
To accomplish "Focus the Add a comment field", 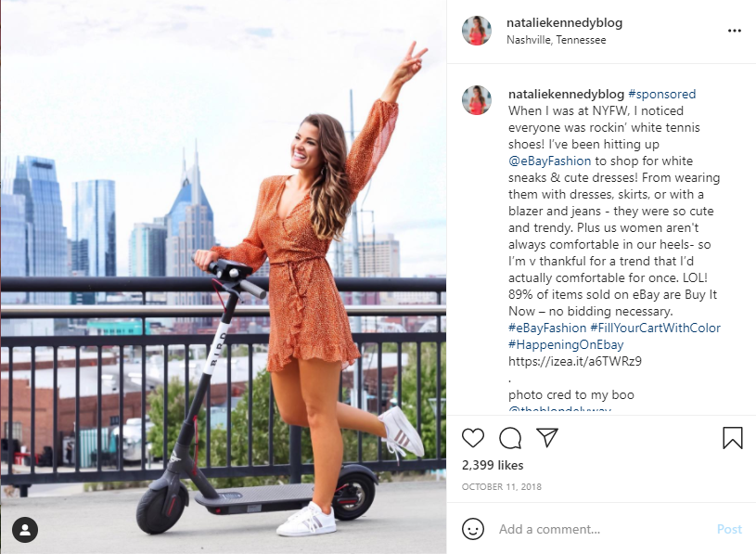I will (603, 529).
